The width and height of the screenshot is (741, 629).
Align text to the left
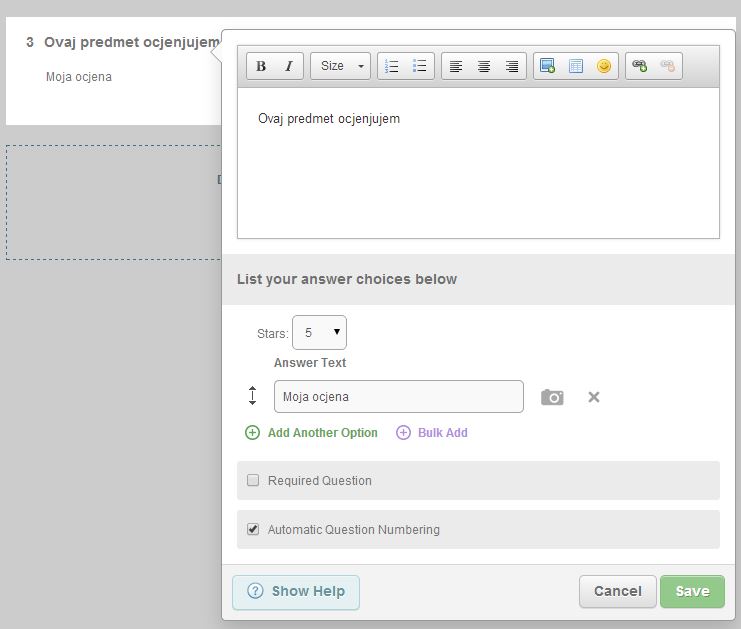point(456,66)
